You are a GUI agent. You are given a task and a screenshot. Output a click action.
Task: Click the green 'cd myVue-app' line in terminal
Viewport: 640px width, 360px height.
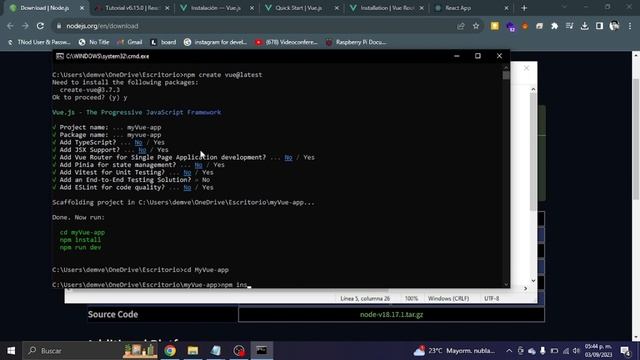(82, 232)
